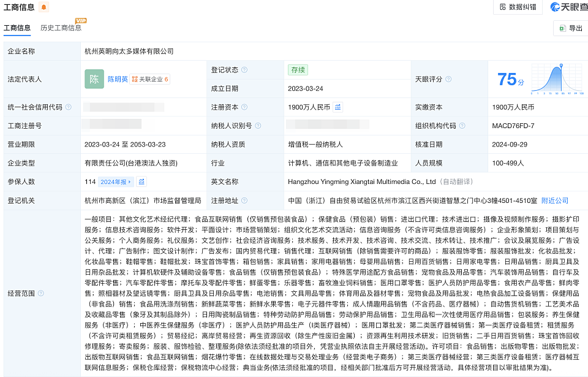Select 1900万人民币 实缴资本 value

(x=513, y=107)
